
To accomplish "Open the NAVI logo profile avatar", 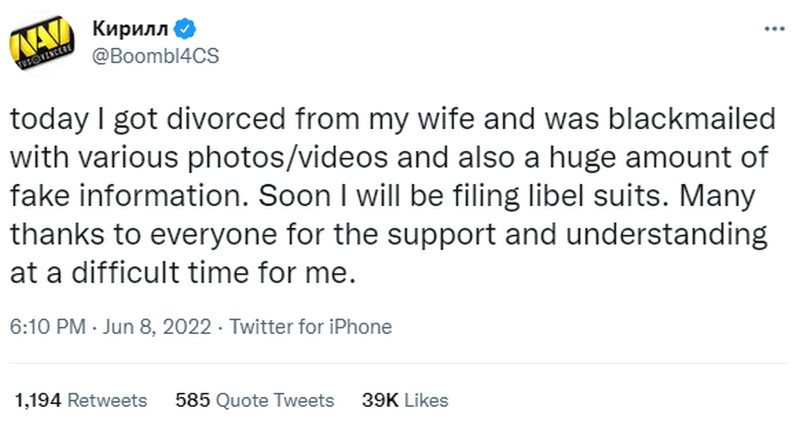I will click(42, 43).
